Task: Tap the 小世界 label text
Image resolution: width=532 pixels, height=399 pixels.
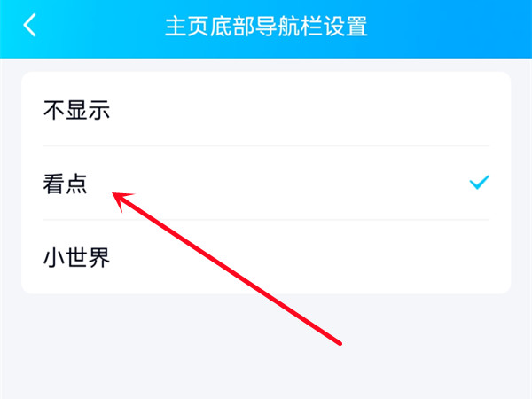Action: 76,257
